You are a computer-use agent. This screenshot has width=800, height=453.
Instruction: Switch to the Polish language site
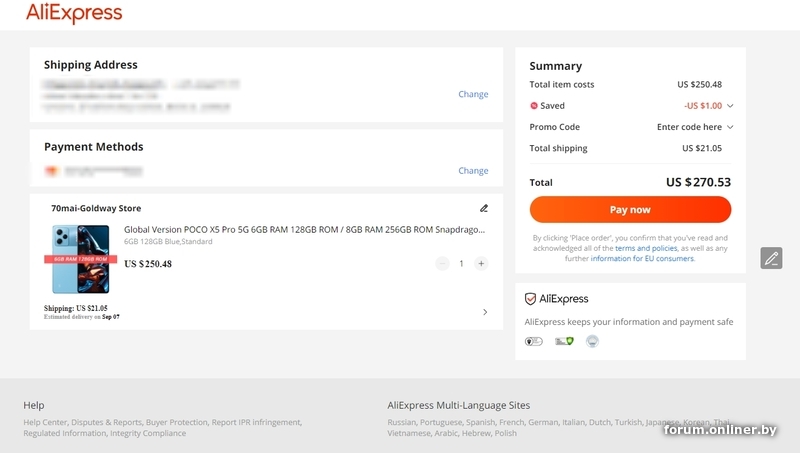pos(505,433)
